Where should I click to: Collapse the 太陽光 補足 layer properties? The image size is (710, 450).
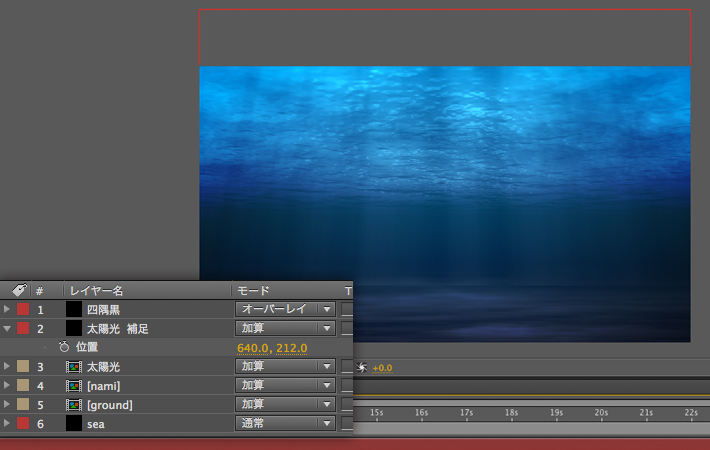(8, 328)
